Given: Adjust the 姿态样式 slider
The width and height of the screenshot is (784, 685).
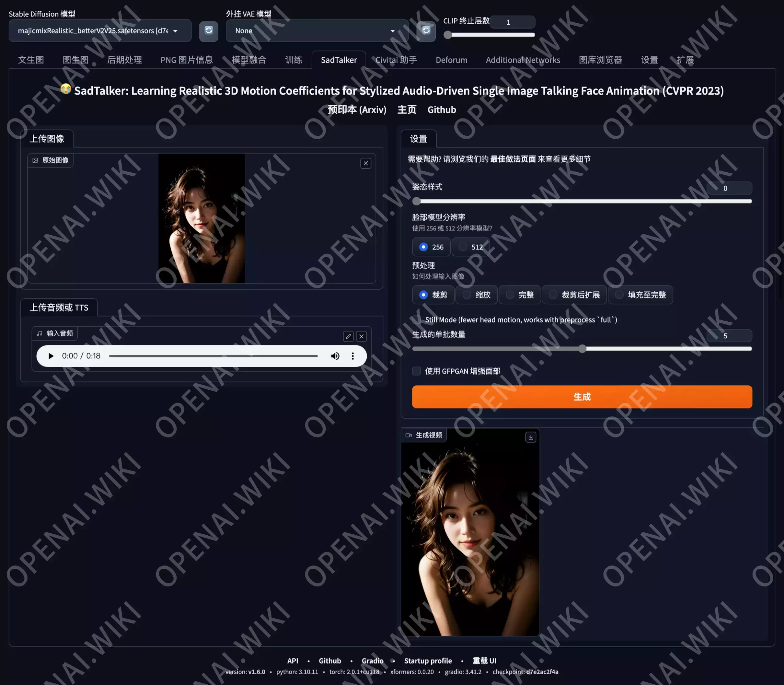Looking at the screenshot, I should [x=582, y=201].
